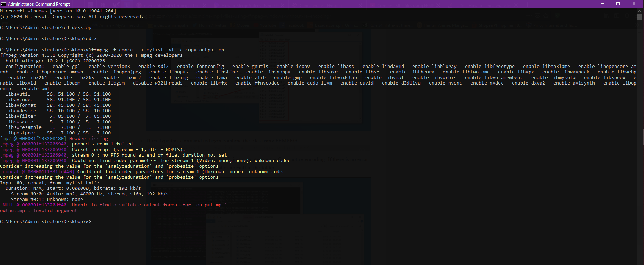Click the "probed stream 1 failed" message
644x265 pixels.
[102, 144]
